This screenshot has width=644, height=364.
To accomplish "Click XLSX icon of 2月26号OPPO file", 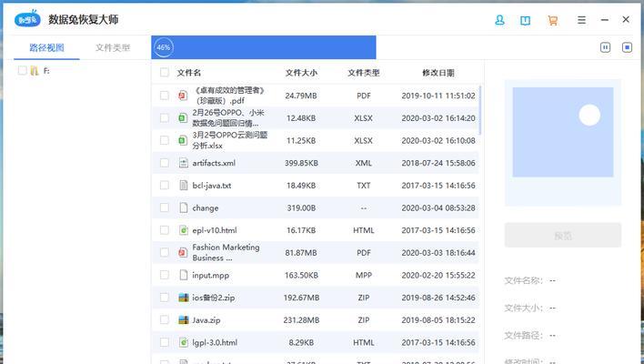I will click(183, 118).
